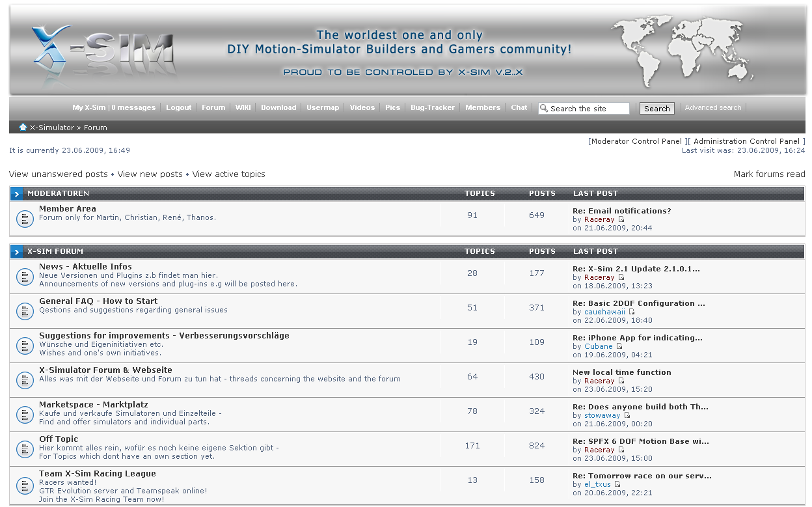Open the 0 messages inbox link
The width and height of the screenshot is (812, 507).
tap(133, 107)
